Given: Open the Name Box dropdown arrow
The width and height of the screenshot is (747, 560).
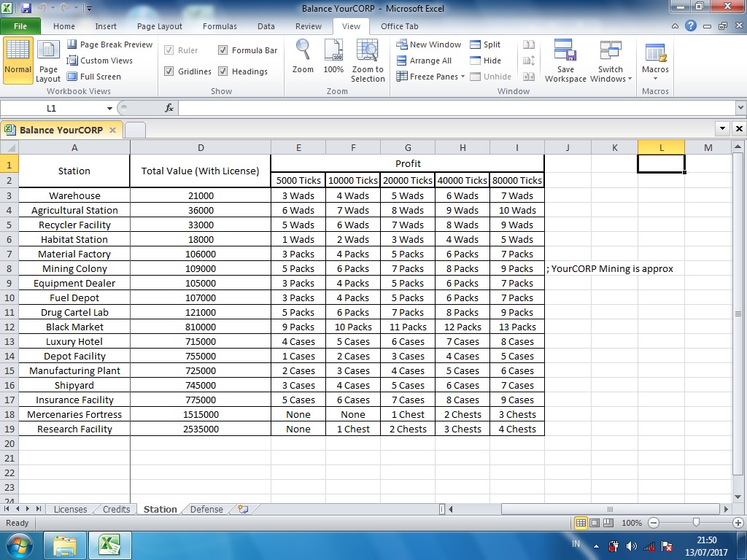Looking at the screenshot, I should (109, 109).
